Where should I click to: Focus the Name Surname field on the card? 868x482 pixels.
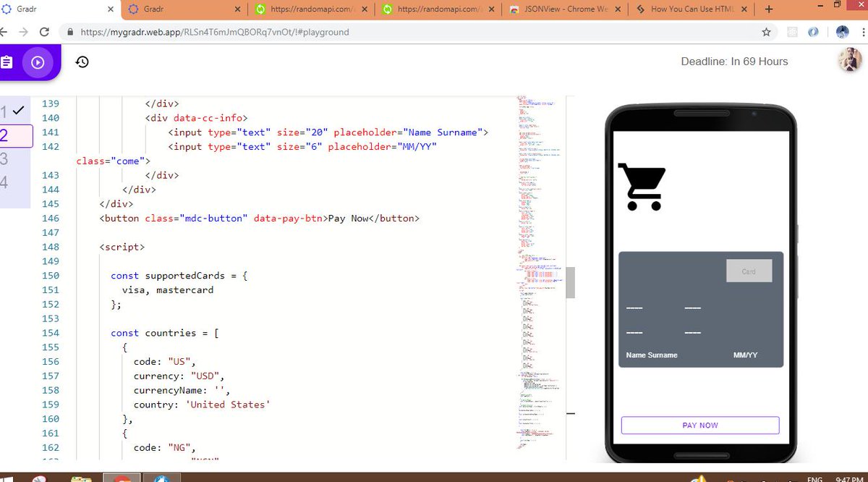[x=652, y=355]
